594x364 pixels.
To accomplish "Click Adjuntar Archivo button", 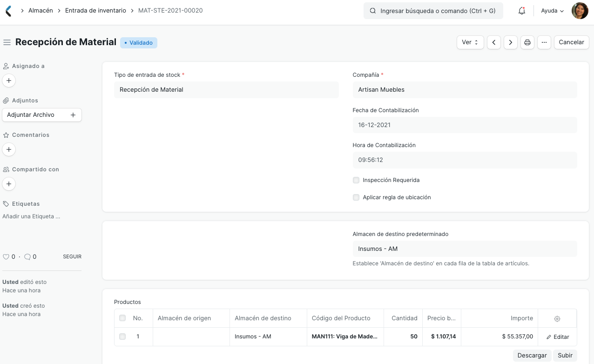I will tap(42, 115).
